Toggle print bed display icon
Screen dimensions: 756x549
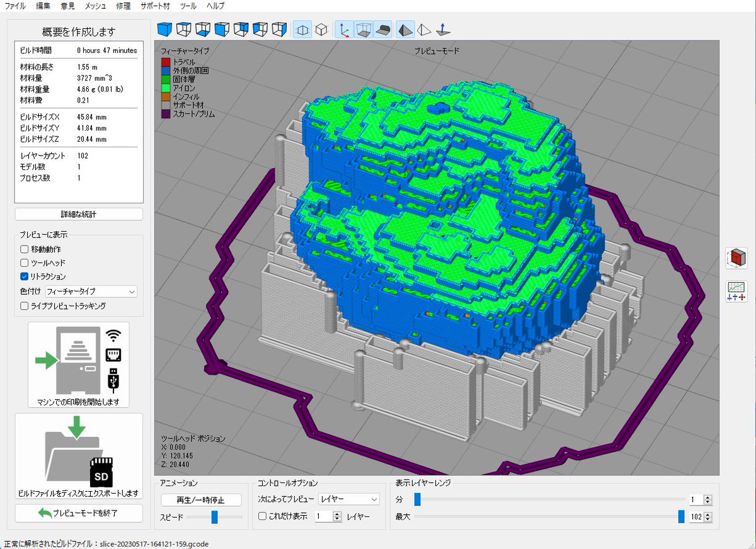point(382,30)
